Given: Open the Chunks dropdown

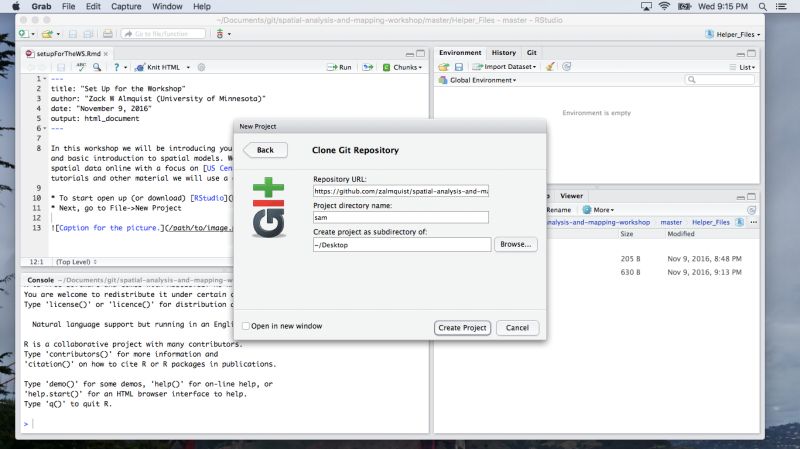Looking at the screenshot, I should tap(403, 67).
